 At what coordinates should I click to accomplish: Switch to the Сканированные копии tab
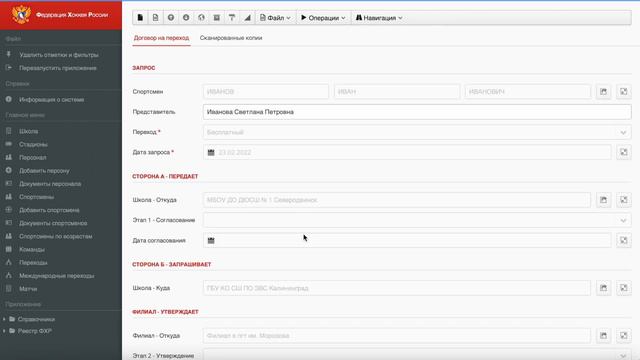coord(231,38)
